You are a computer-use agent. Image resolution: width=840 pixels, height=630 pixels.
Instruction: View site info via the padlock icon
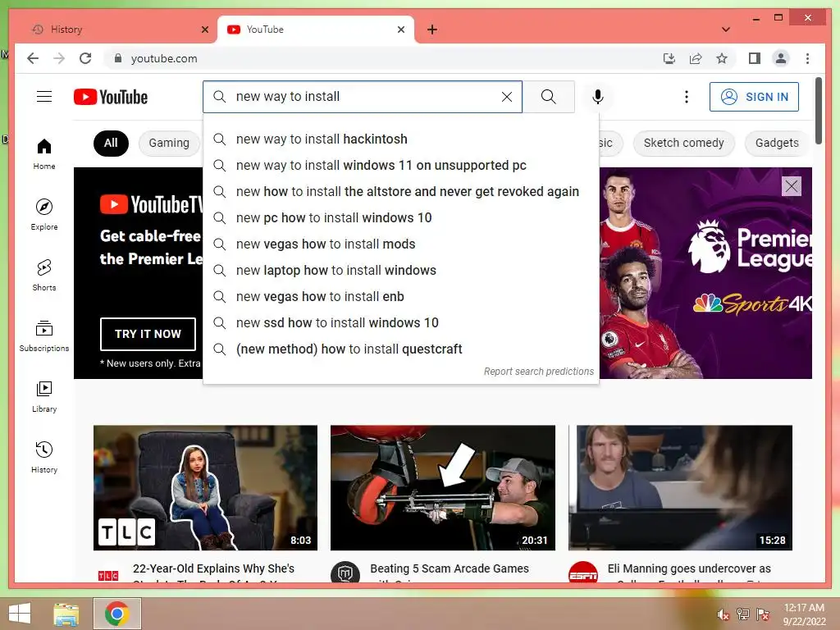118,58
